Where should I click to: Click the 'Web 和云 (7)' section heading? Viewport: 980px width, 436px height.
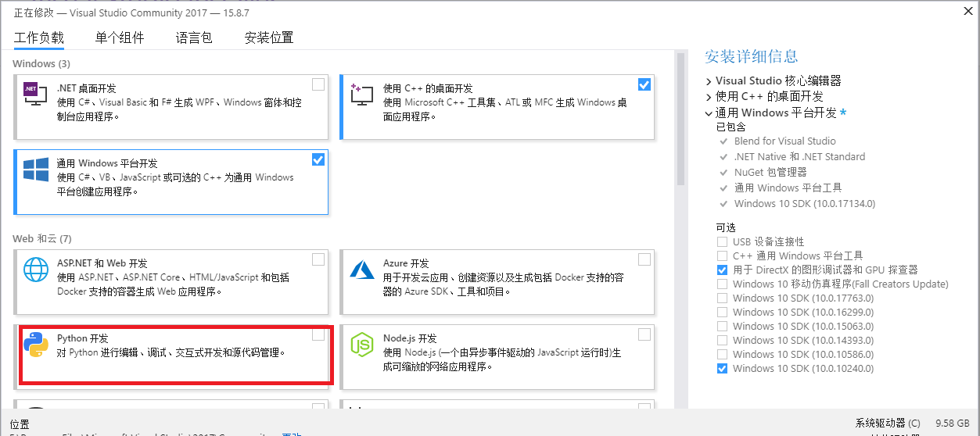(x=41, y=238)
